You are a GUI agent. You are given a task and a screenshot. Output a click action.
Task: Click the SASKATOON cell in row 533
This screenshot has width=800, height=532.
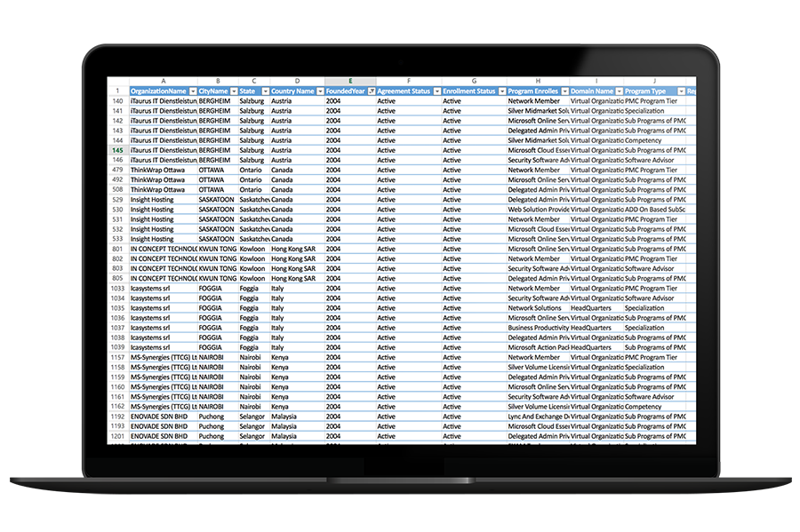218,239
